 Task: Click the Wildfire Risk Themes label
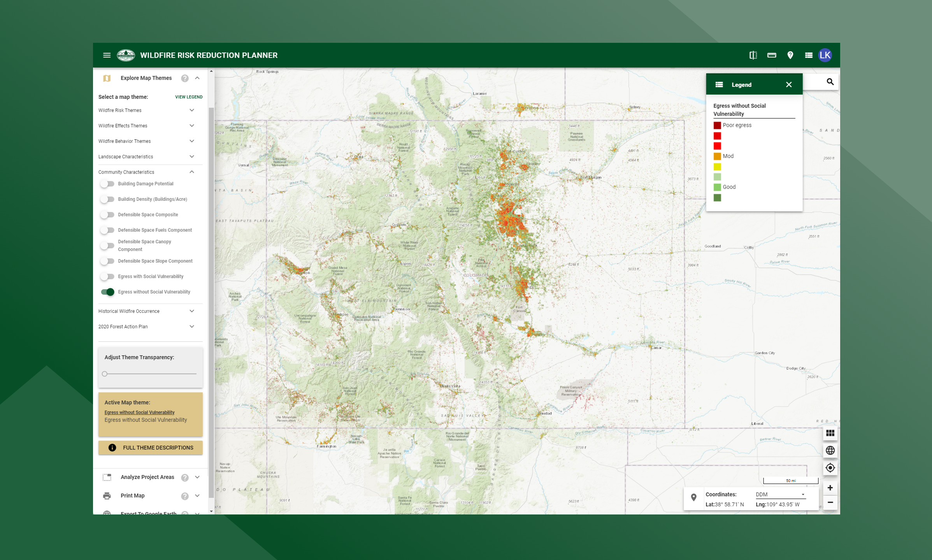120,111
